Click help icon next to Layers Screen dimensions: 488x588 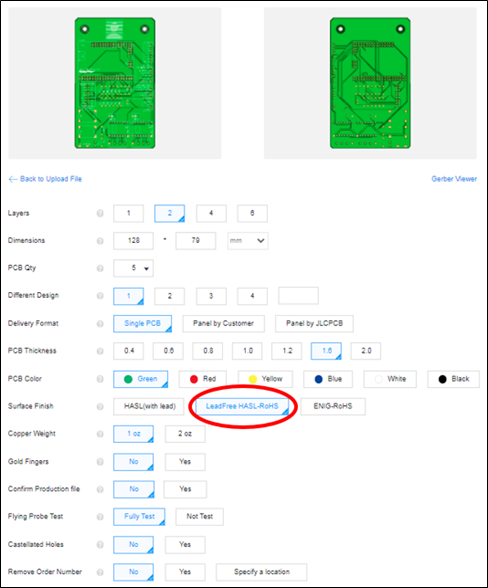coord(100,213)
